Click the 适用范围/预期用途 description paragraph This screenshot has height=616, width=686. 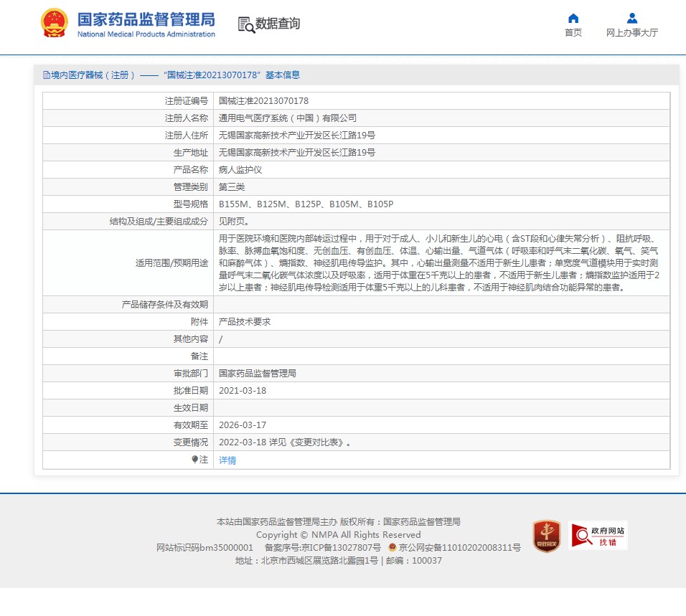tap(439, 262)
